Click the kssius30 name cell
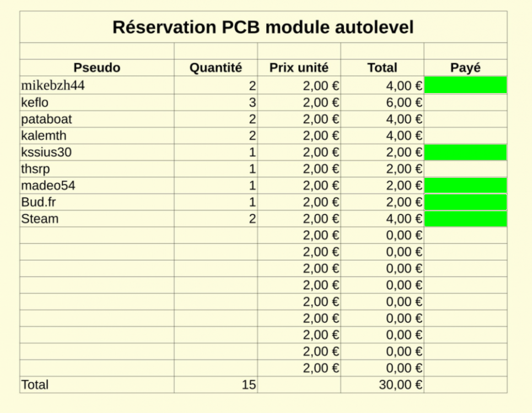Screen dimensions: 532x413 46,152
